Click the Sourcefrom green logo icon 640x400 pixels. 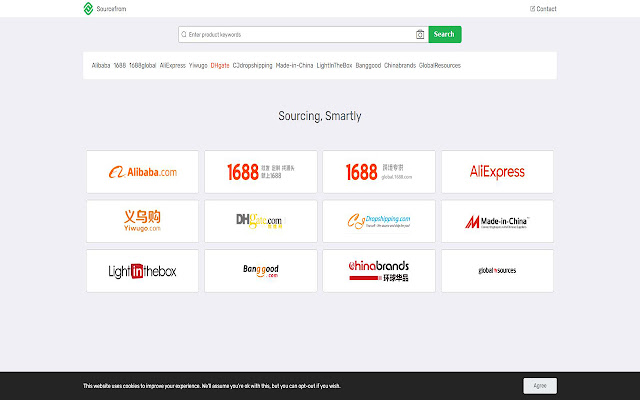(x=88, y=9)
